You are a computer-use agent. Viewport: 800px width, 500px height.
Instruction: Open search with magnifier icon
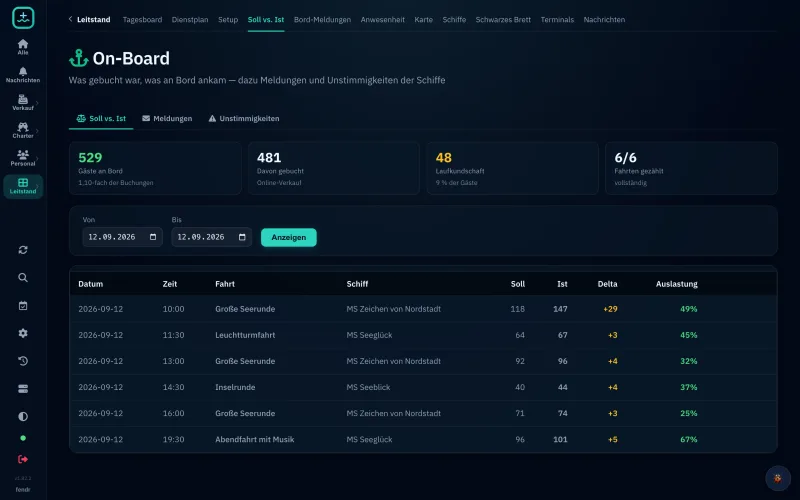tap(23, 278)
